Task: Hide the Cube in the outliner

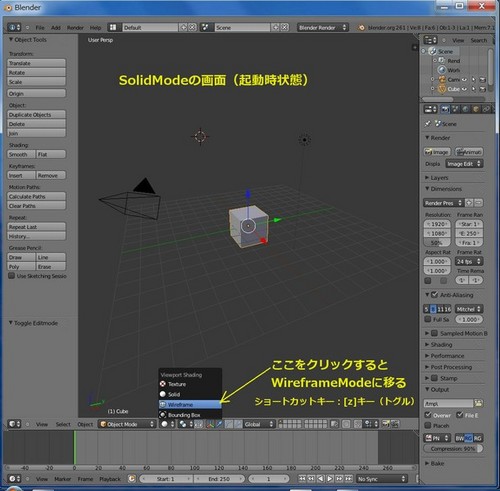Action: 464,89
